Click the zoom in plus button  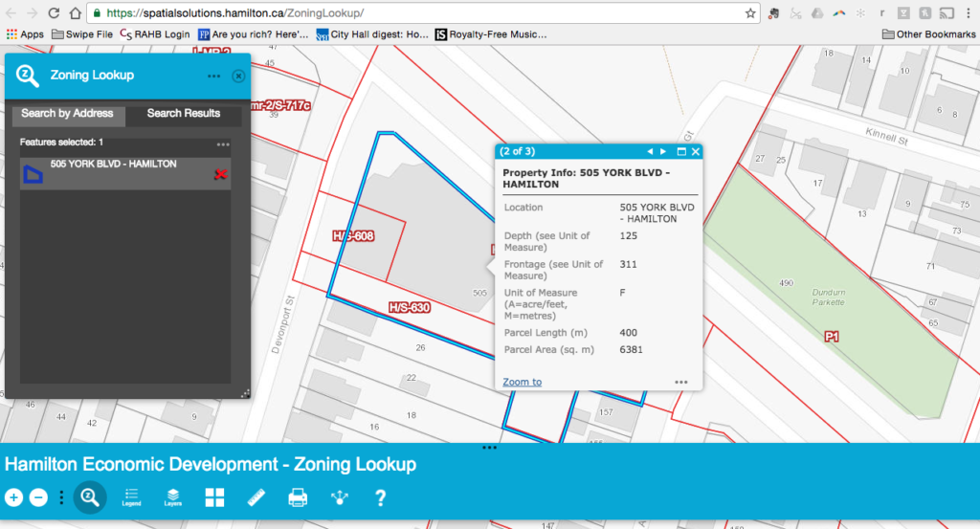click(13, 497)
